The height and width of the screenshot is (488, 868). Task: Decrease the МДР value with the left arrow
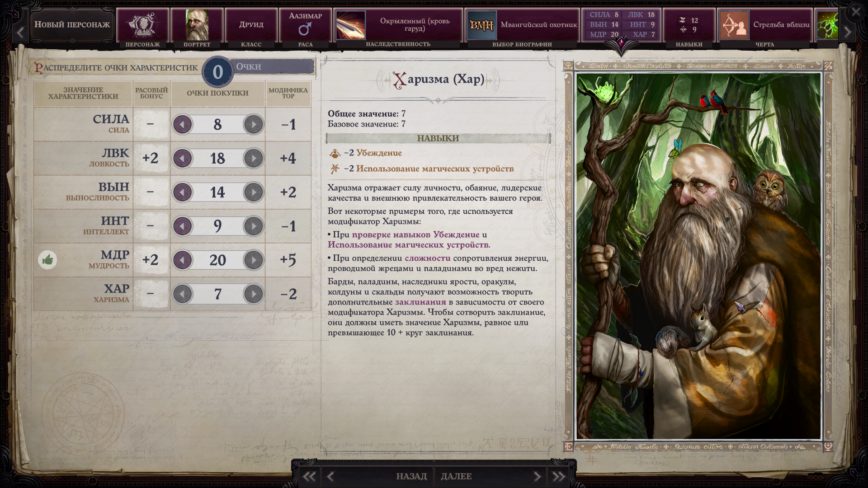(183, 260)
